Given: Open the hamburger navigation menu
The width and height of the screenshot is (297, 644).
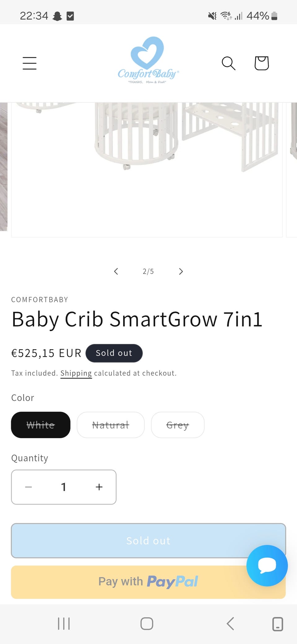Looking at the screenshot, I should (30, 63).
